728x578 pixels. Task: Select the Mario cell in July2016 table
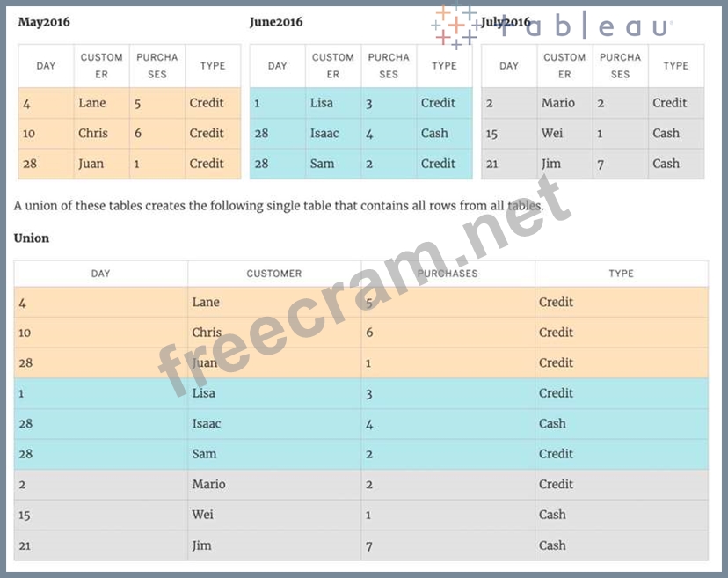(x=557, y=103)
